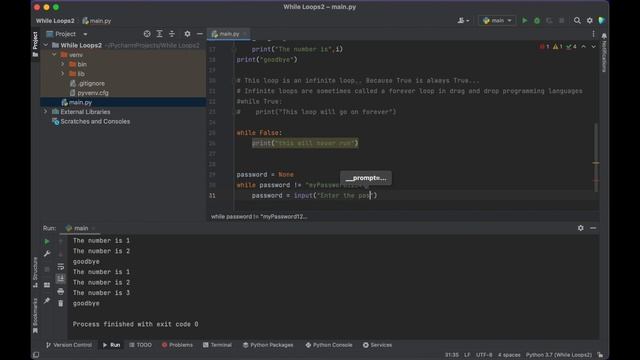Screen dimensions: 640x360
Task: Open the main run configuration dropdown
Action: pos(497,20)
